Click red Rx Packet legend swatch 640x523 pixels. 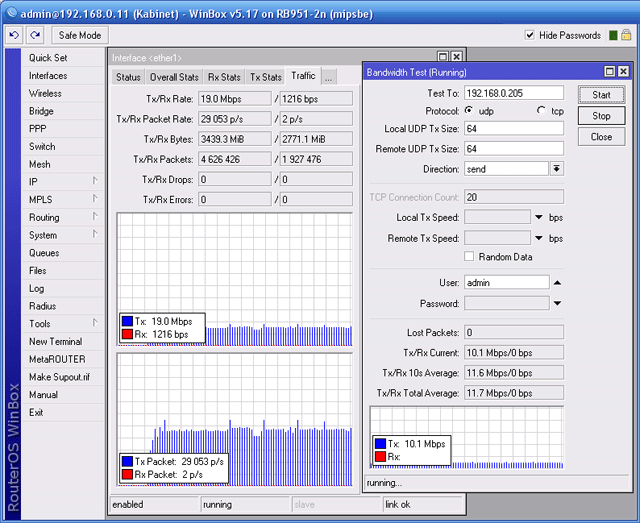click(127, 474)
